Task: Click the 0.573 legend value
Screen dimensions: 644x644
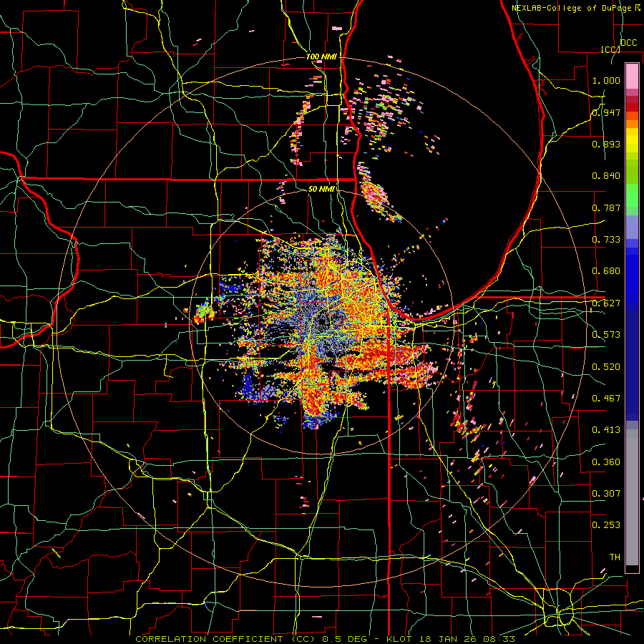Action: (606, 335)
